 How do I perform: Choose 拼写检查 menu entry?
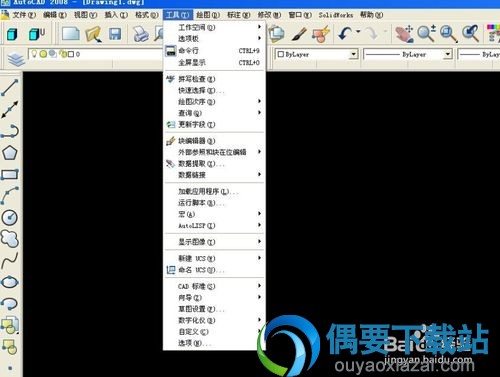click(x=214, y=79)
